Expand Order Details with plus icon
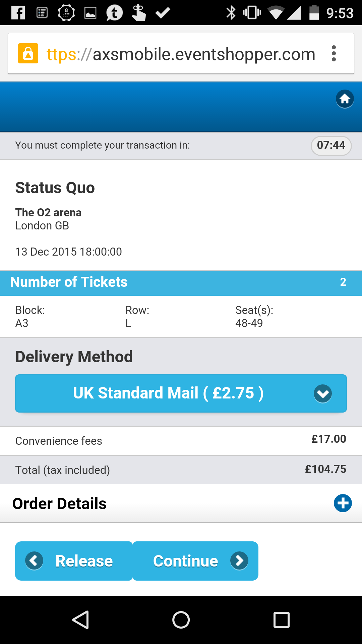 pos(343,503)
